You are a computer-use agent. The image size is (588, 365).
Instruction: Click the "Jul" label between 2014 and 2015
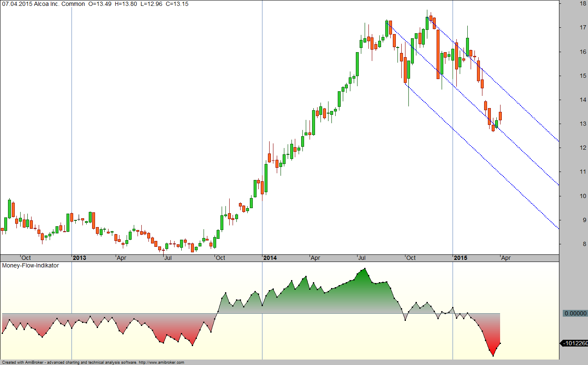pyautogui.click(x=362, y=258)
